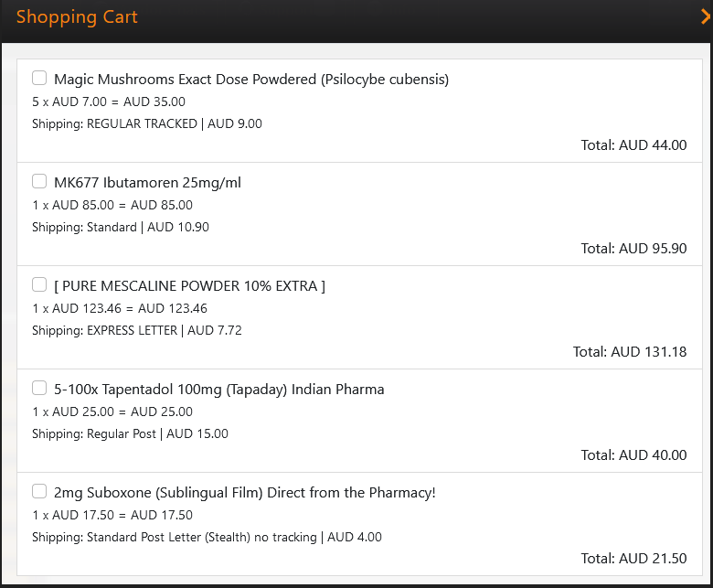Screen dimensions: 713x588
Task: Click the Regular Post AUD 15.00 shipping line
Action: click(x=130, y=433)
